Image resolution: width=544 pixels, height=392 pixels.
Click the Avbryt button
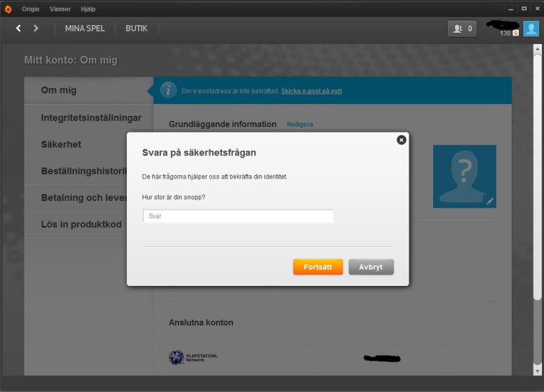point(371,267)
